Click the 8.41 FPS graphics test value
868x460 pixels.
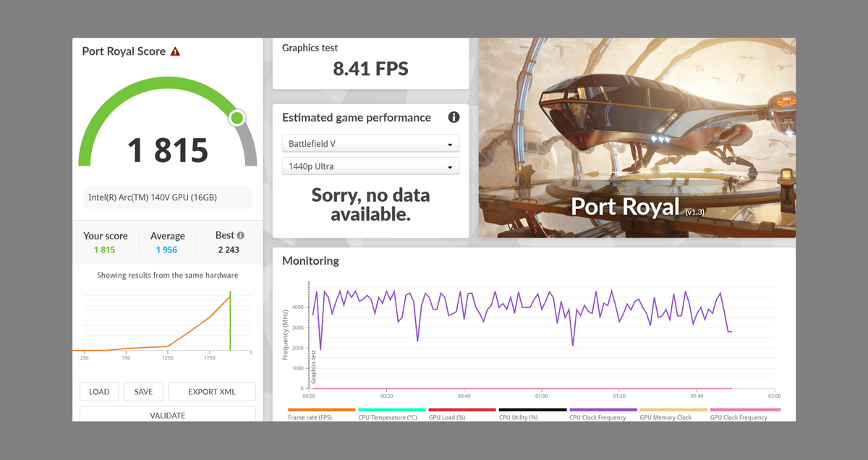(x=370, y=69)
